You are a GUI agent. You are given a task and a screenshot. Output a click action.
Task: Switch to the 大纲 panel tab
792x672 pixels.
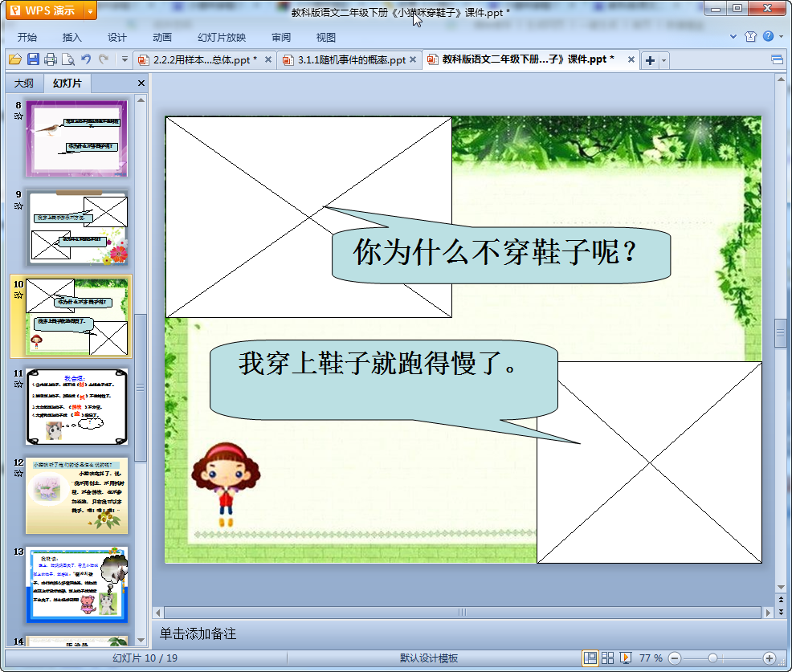point(24,83)
